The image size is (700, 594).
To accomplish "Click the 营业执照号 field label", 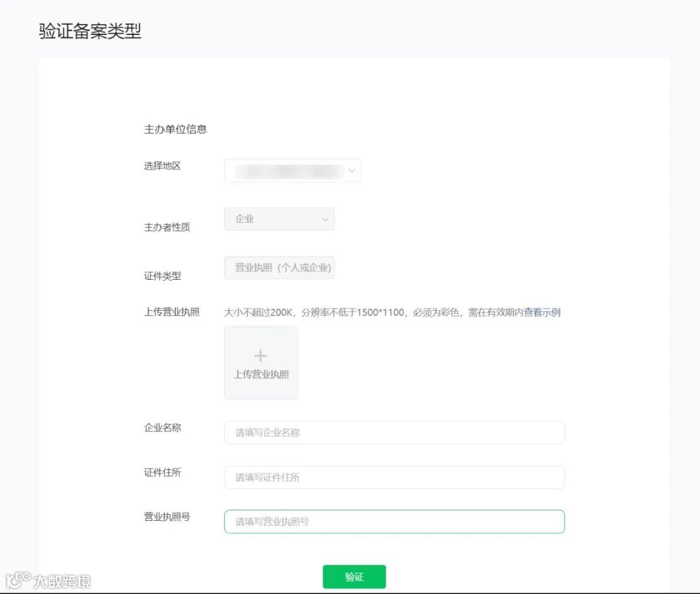I will click(167, 517).
